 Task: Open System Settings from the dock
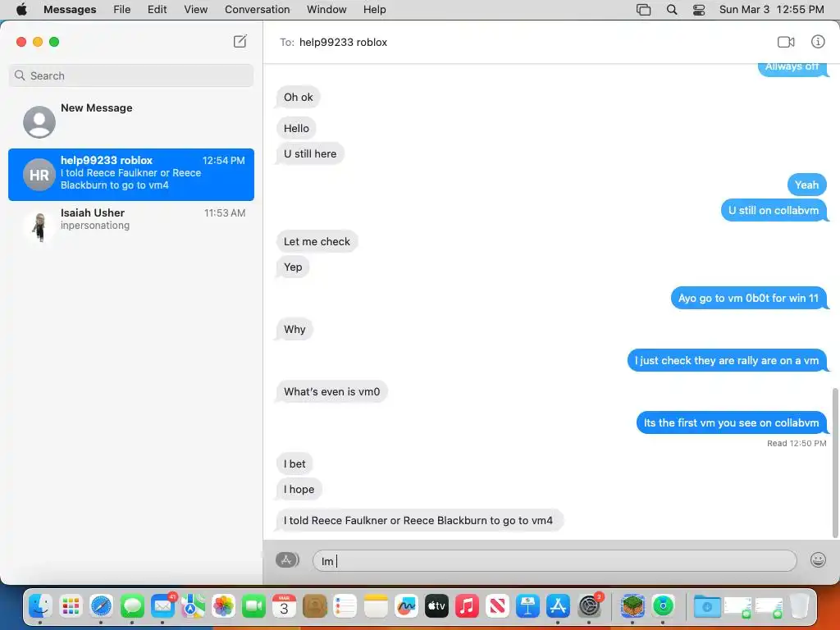tap(589, 606)
